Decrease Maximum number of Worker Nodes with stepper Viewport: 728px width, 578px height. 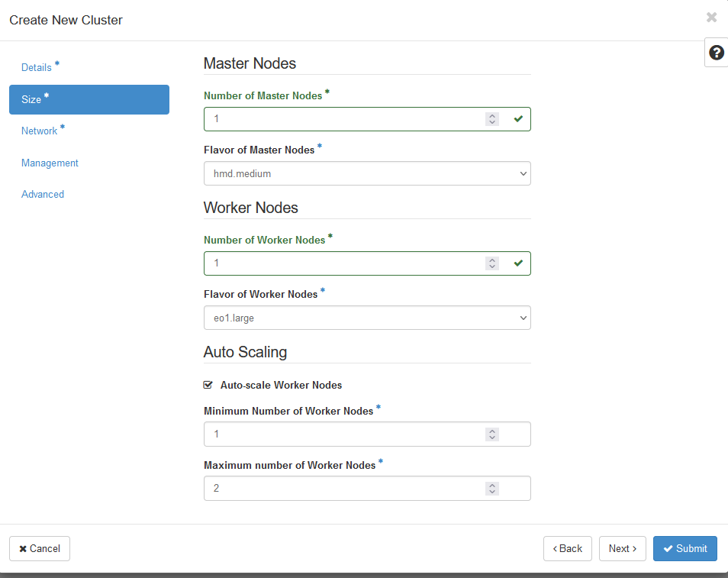click(491, 492)
